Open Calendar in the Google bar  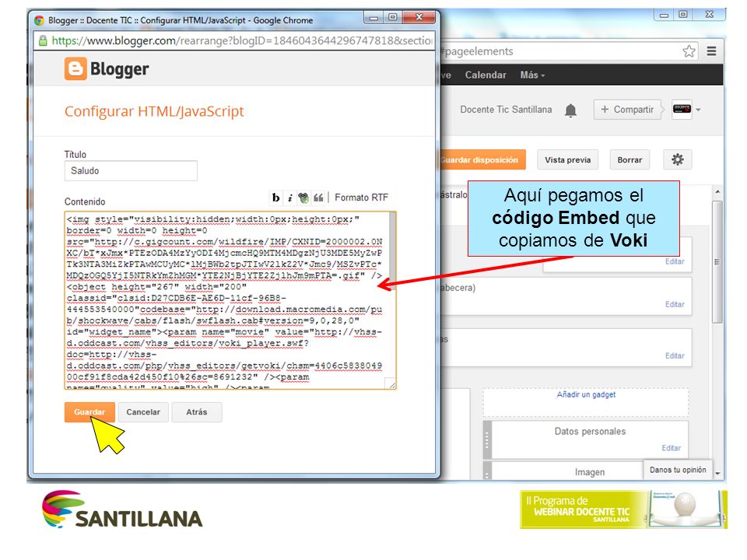(x=486, y=75)
